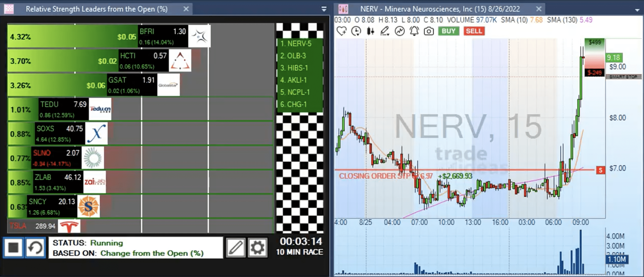Change chart style with candlestick icon
The height and width of the screenshot is (277, 644).
tap(370, 31)
